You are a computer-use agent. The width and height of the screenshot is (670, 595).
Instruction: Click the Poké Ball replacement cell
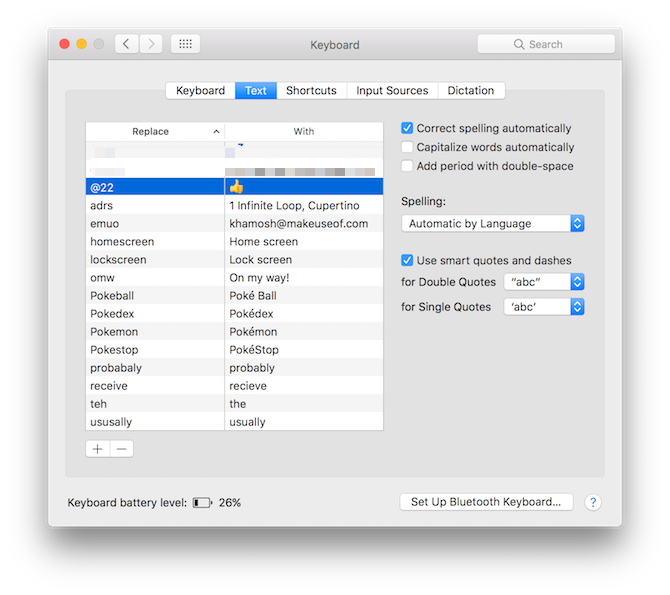point(304,296)
